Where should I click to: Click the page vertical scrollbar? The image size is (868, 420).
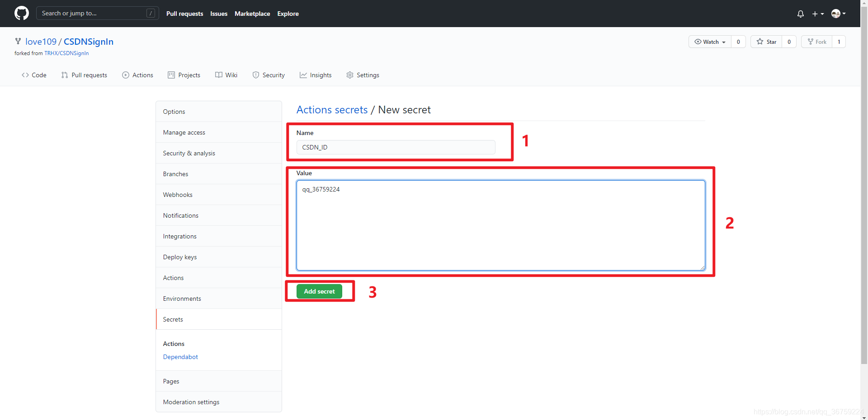tap(864, 185)
